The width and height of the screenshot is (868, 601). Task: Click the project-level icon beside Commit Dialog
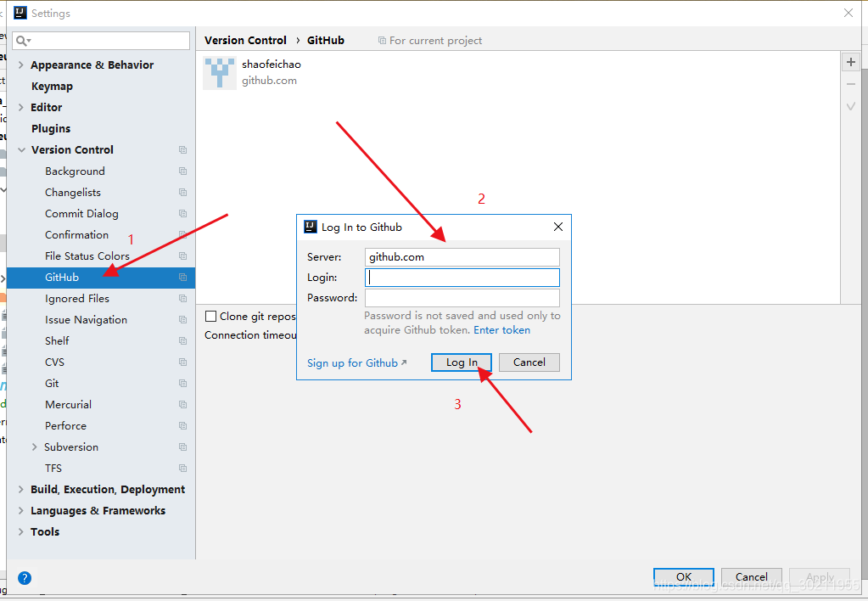(182, 214)
